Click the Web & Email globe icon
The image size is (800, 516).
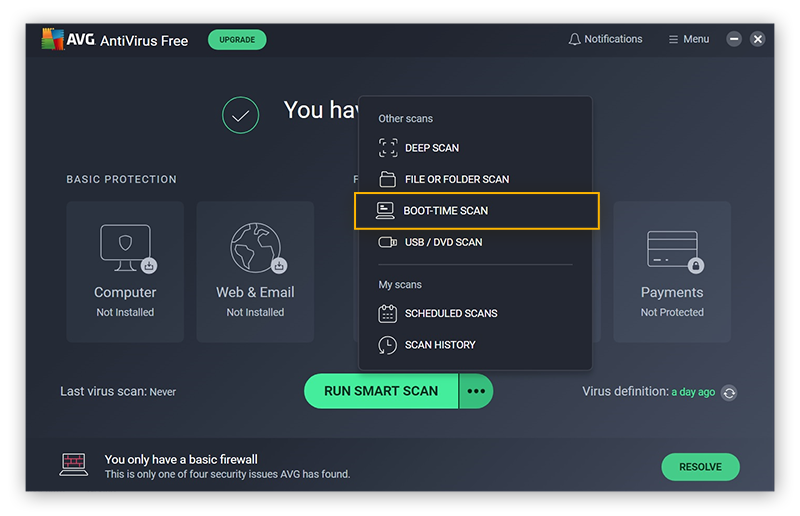click(x=257, y=248)
